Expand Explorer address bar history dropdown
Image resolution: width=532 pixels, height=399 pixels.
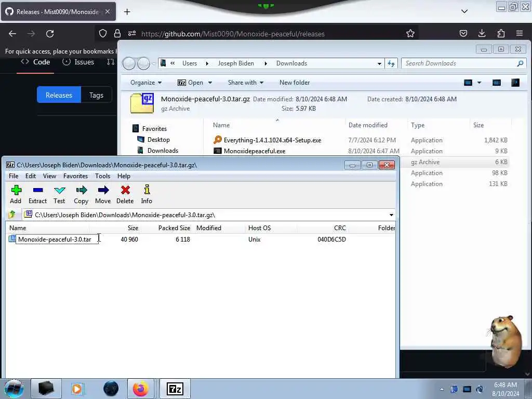[379, 63]
